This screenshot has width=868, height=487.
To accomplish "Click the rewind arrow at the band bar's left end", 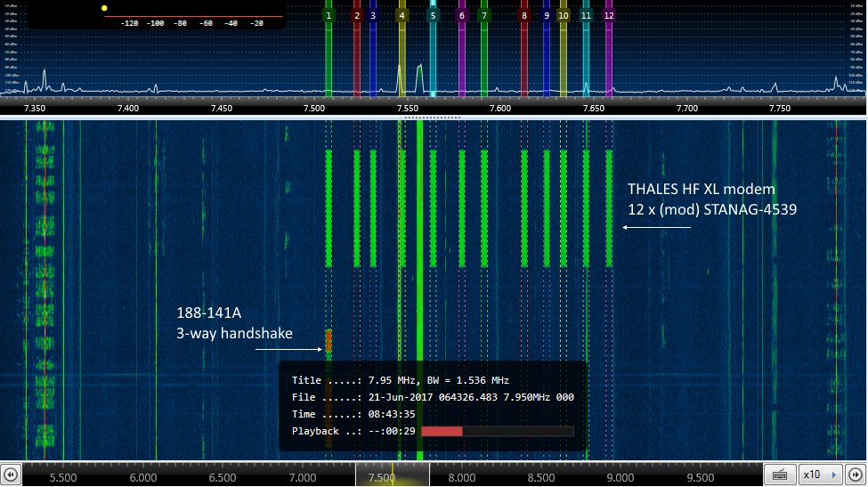I will point(11,475).
